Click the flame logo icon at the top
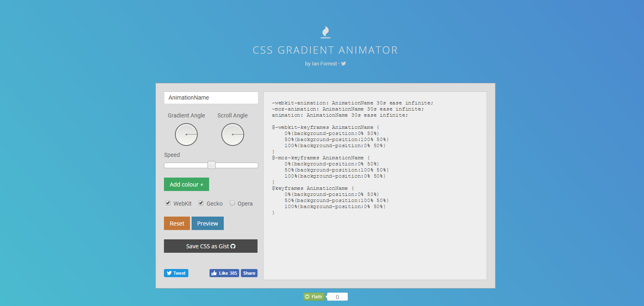The height and width of the screenshot is (306, 644). click(325, 32)
